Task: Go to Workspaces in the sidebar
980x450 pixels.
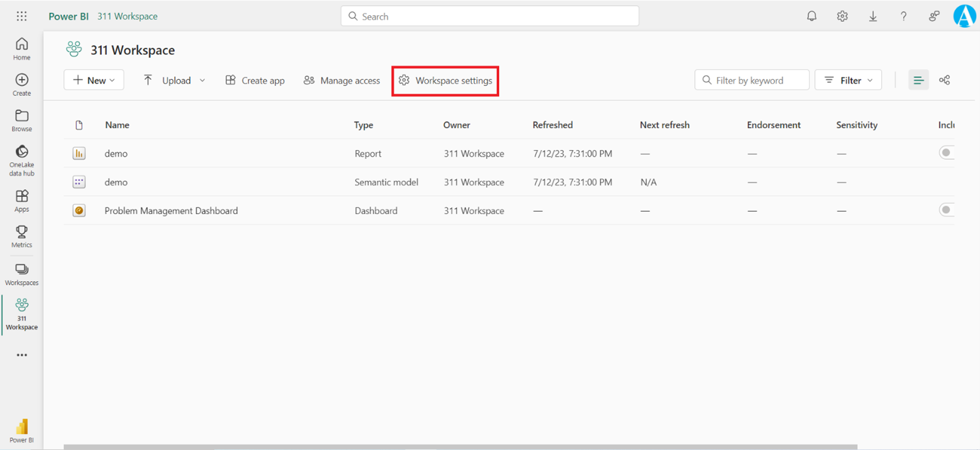Action: coord(21,274)
